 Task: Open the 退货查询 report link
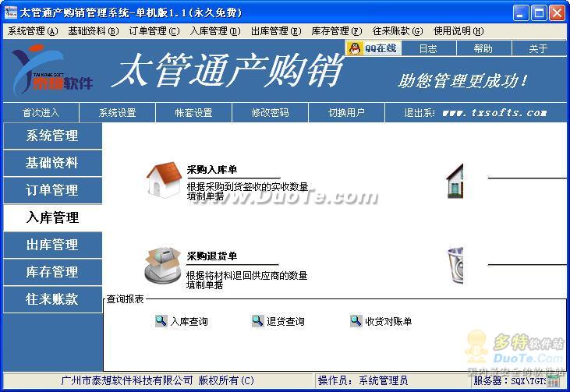pos(285,321)
